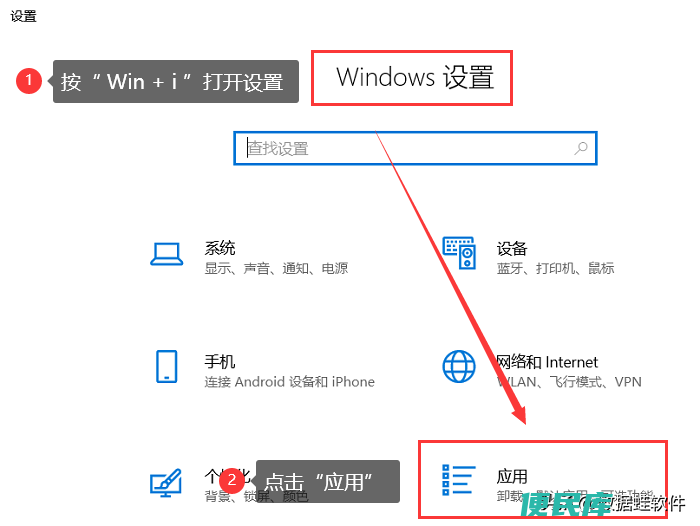Open the 手机 settings category
Viewport: 700px width, 526px height.
point(220,361)
